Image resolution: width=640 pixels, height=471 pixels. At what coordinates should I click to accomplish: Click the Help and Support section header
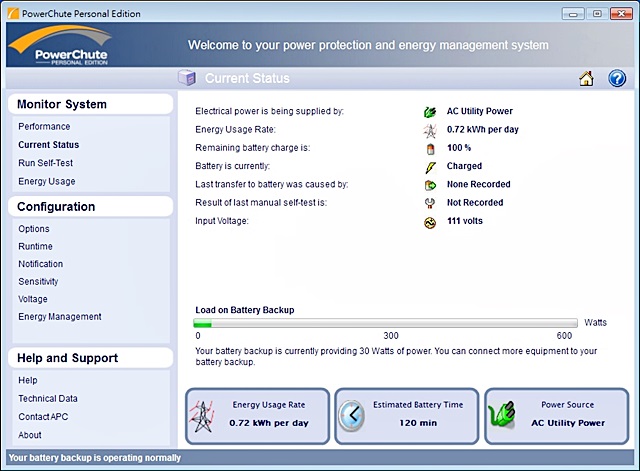click(90, 358)
